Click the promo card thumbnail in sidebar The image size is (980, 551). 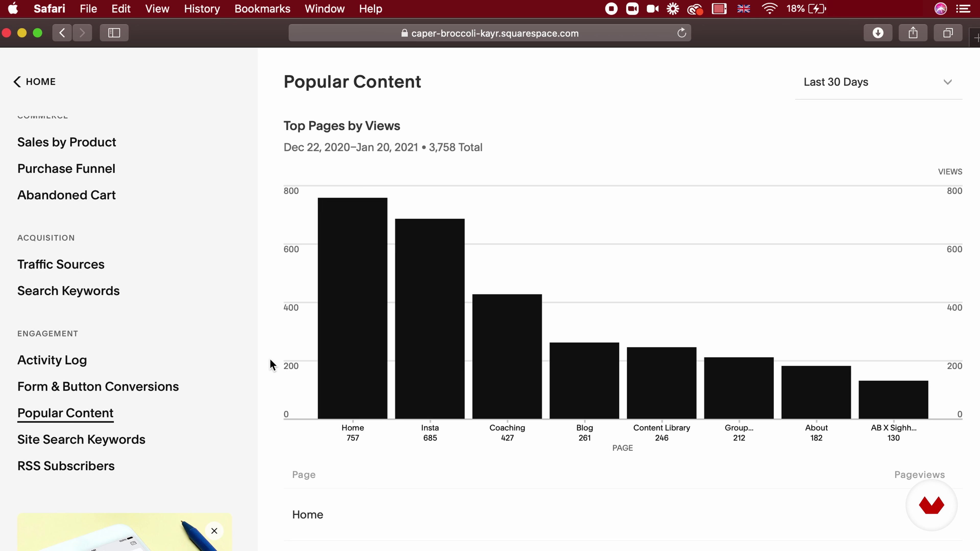click(x=125, y=532)
